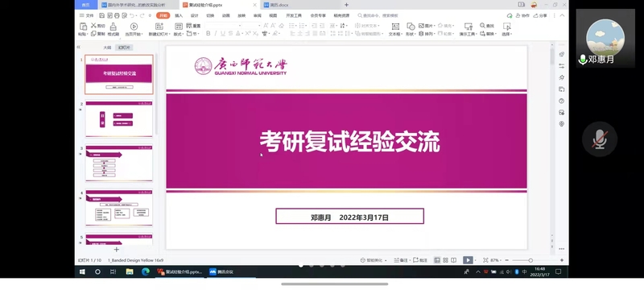Click the Paste clipboard icon

point(83,27)
